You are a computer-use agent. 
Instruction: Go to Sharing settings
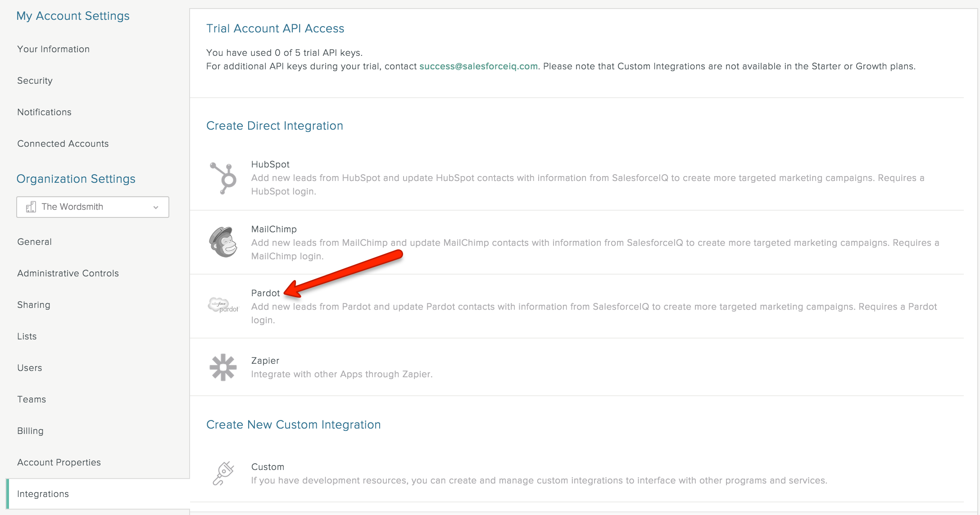(34, 305)
